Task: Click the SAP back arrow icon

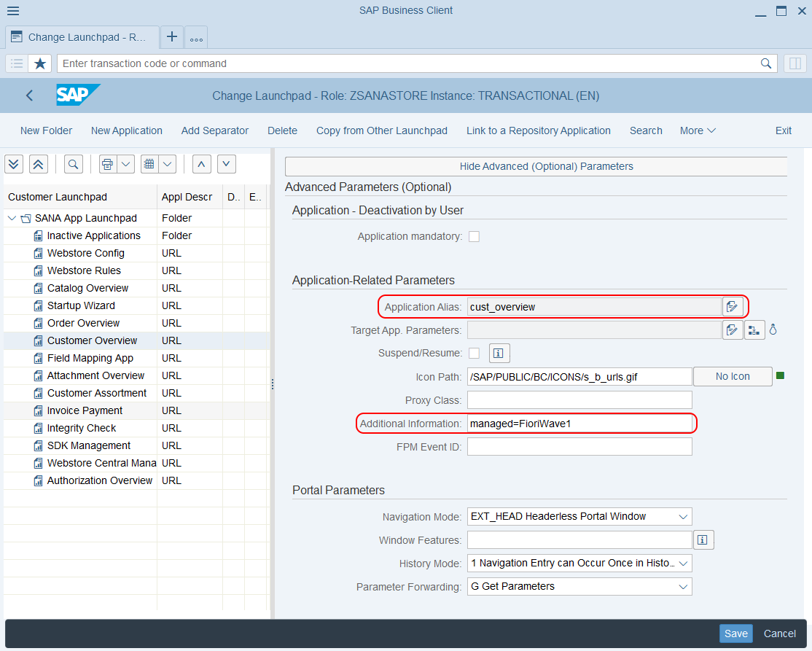Action: tap(30, 95)
